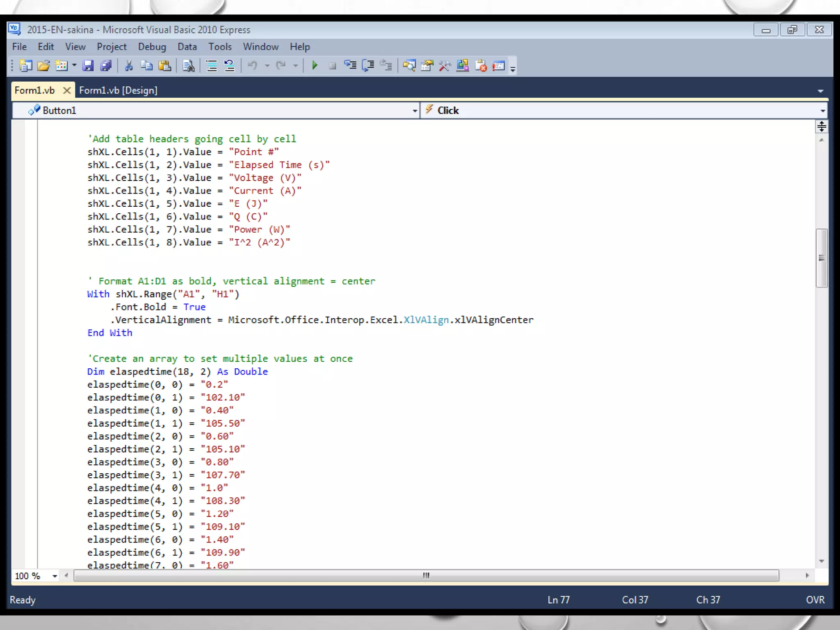Click the Cut scissors icon
This screenshot has height=630, width=840.
coord(129,66)
